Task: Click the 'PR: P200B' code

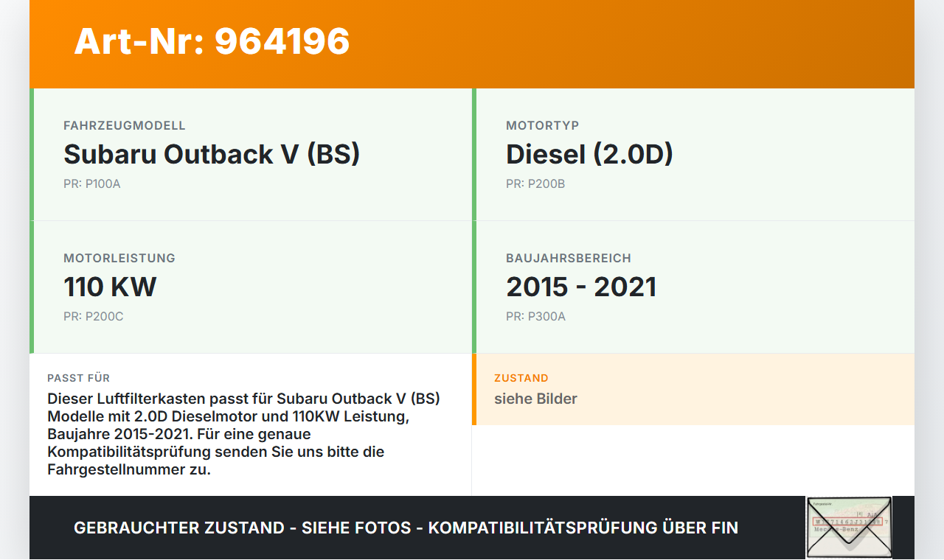Action: pos(535,184)
